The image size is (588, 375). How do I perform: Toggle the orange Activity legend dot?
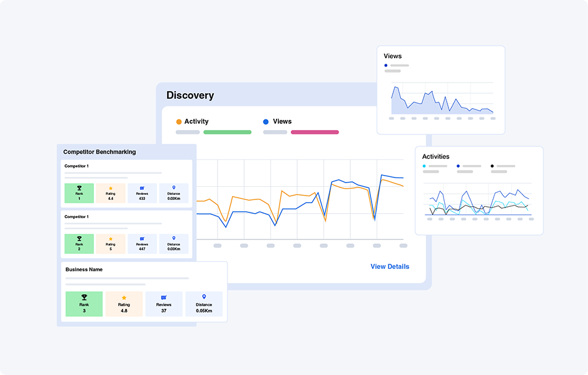[x=179, y=122]
